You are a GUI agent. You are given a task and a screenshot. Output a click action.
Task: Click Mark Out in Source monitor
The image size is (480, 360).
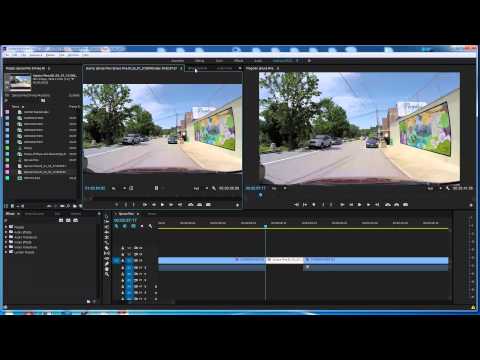(x=134, y=204)
